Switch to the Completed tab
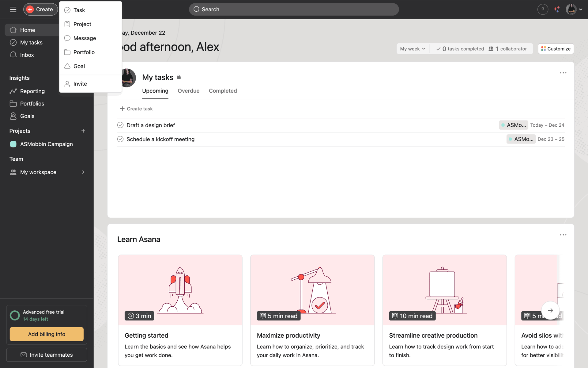 [223, 91]
